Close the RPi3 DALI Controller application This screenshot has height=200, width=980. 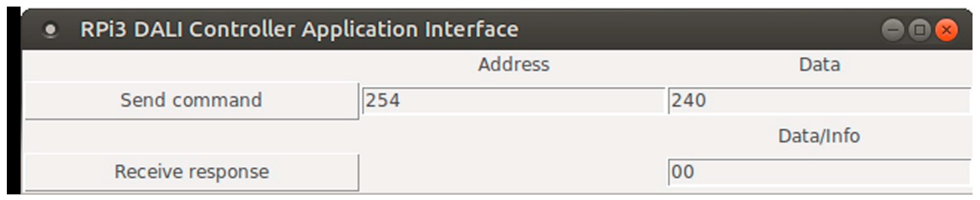[946, 30]
